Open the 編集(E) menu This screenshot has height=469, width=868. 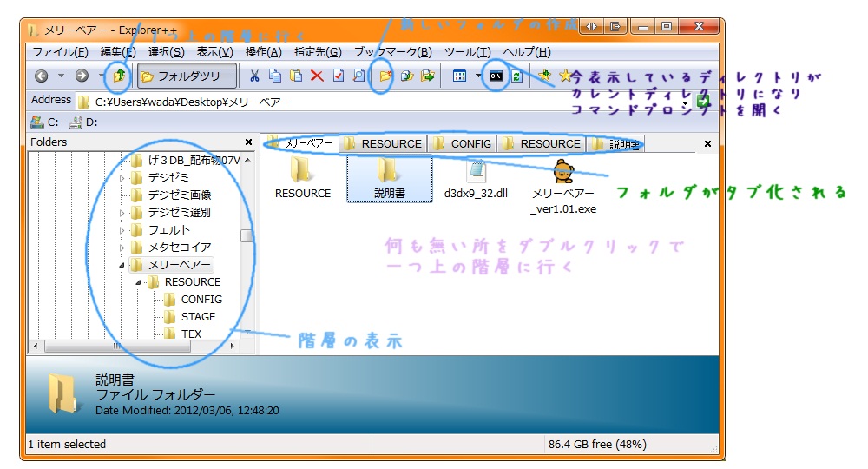pyautogui.click(x=118, y=52)
